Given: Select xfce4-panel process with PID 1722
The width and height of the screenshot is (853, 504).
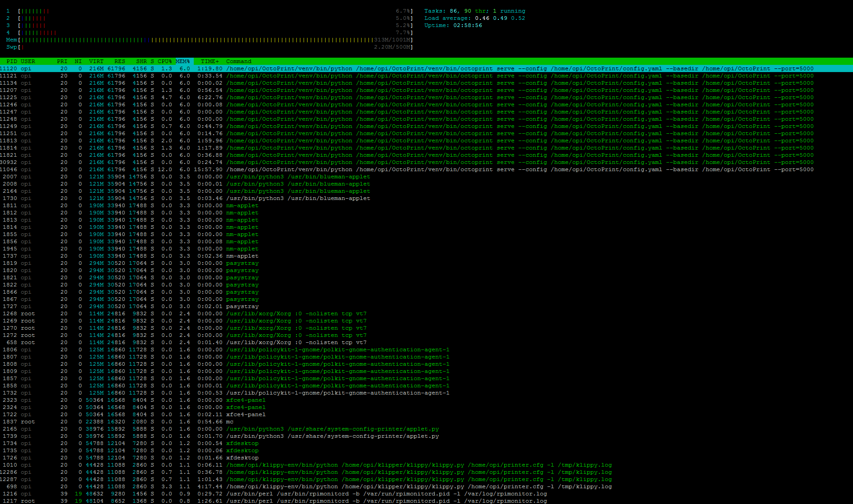Looking at the screenshot, I should tap(246, 414).
